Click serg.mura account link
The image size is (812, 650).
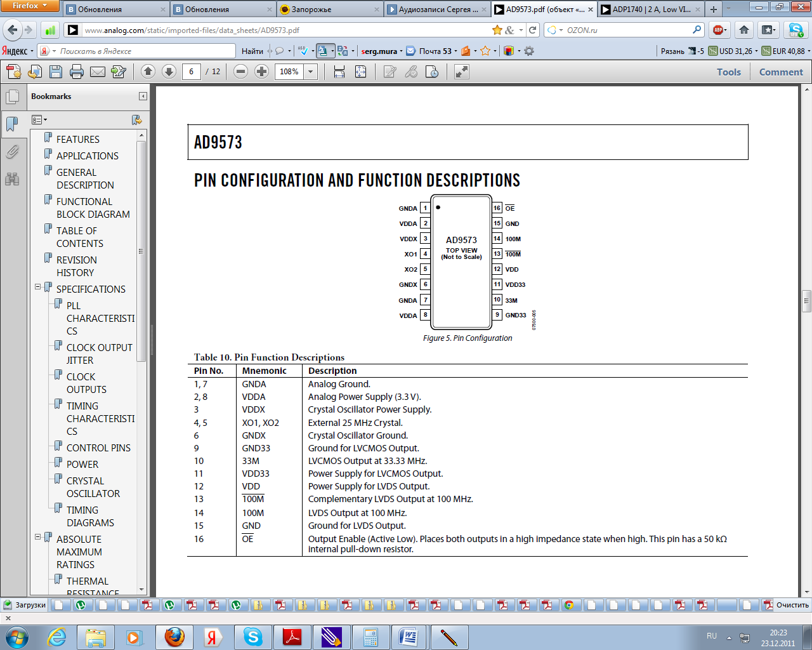(379, 51)
